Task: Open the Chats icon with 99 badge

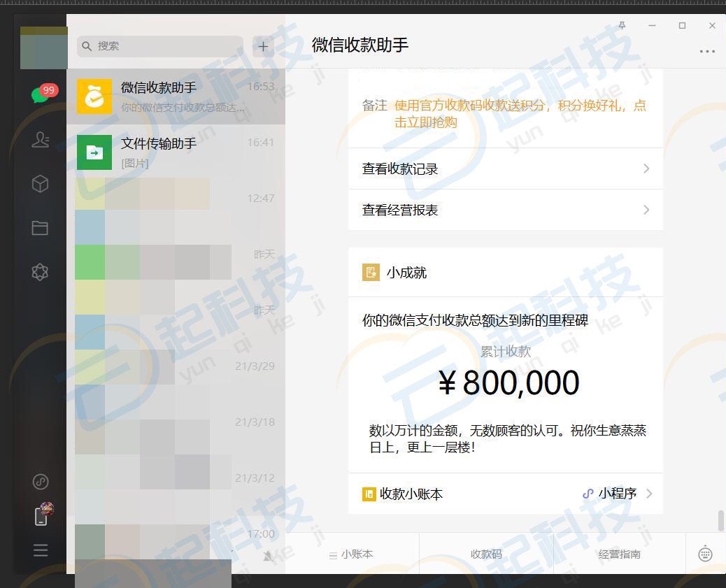Action: [x=41, y=96]
